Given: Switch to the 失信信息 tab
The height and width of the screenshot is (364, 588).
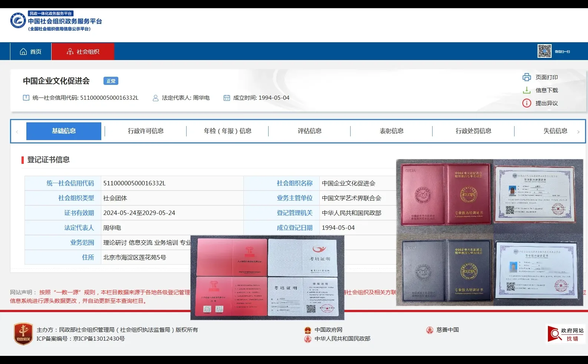Looking at the screenshot, I should coord(555,131).
